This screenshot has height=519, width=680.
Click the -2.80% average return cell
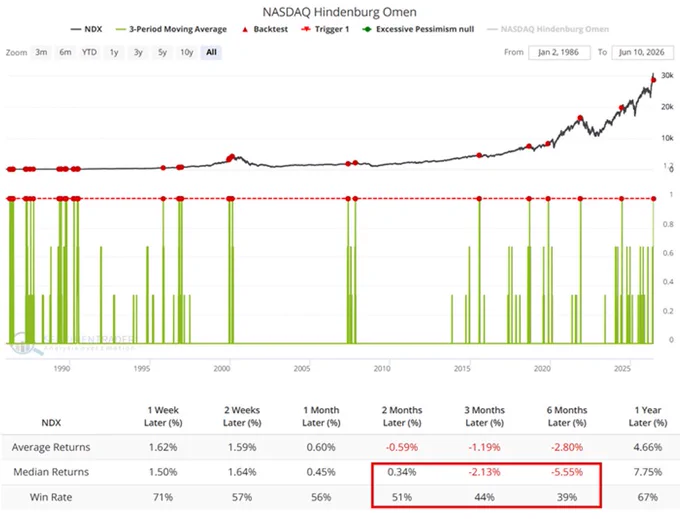(x=567, y=447)
